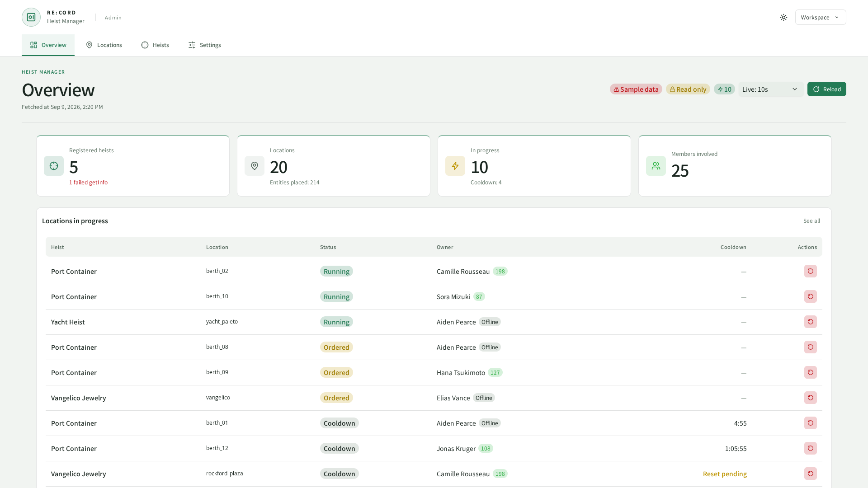Click the RE:CORD logo icon
868x488 pixels.
click(31, 17)
